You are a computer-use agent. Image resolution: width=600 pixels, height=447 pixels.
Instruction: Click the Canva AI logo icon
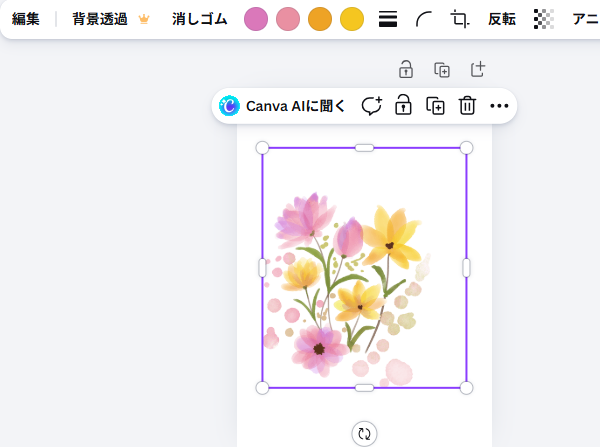[x=229, y=106]
